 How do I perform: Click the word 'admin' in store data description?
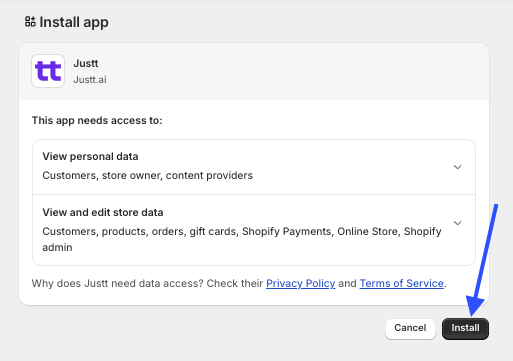[57, 247]
